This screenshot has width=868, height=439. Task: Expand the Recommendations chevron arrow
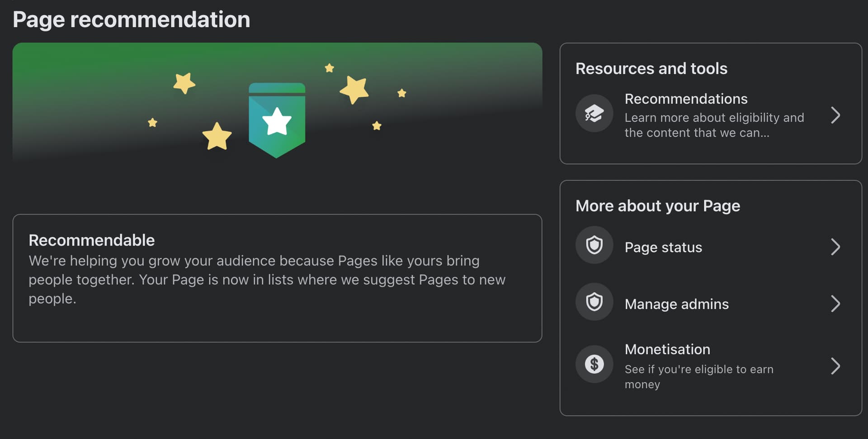[835, 115]
